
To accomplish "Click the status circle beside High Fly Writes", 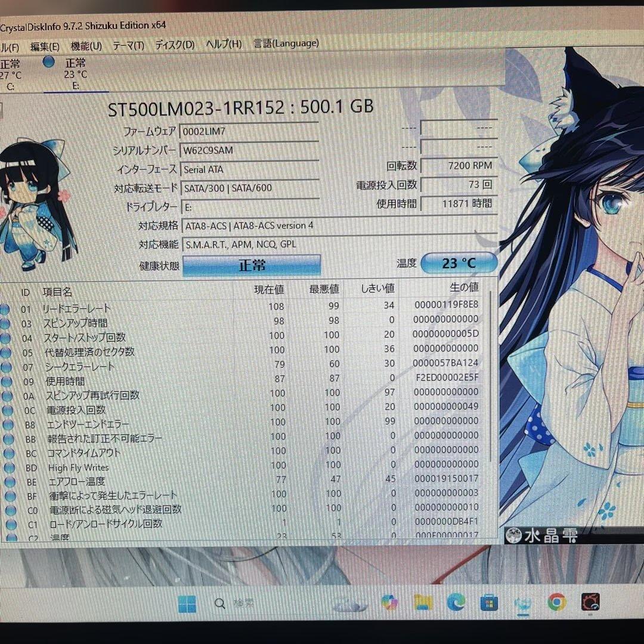I will [6, 467].
